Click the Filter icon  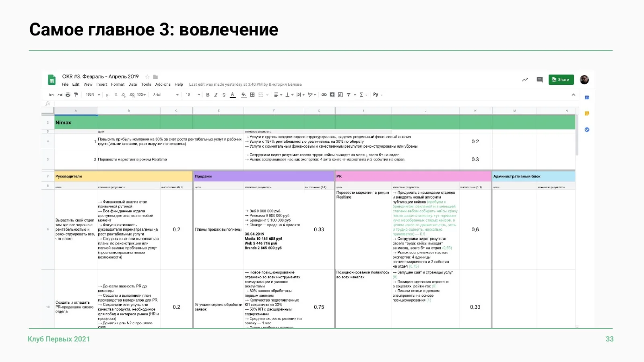(x=349, y=95)
